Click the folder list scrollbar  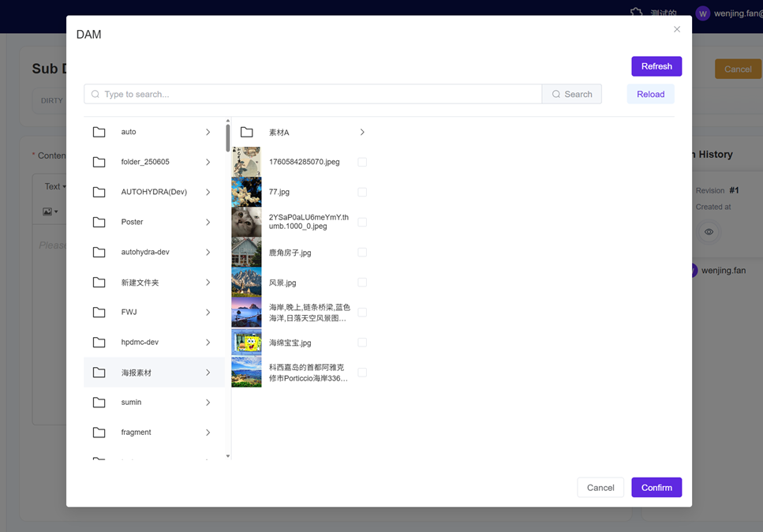228,138
